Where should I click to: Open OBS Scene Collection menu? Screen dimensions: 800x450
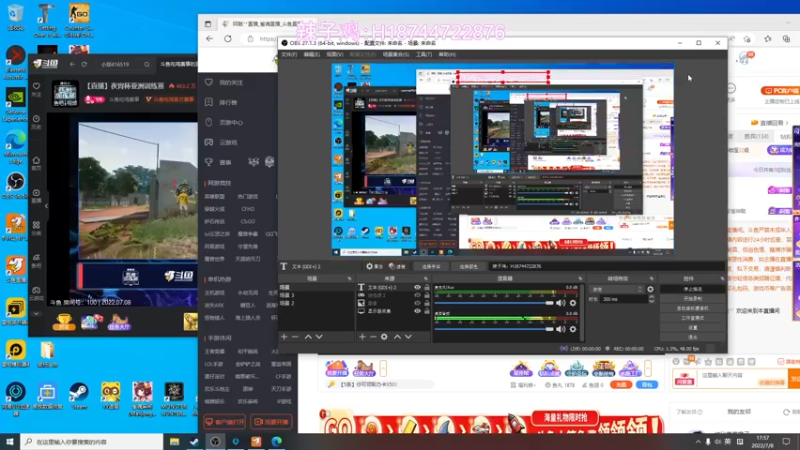395,55
